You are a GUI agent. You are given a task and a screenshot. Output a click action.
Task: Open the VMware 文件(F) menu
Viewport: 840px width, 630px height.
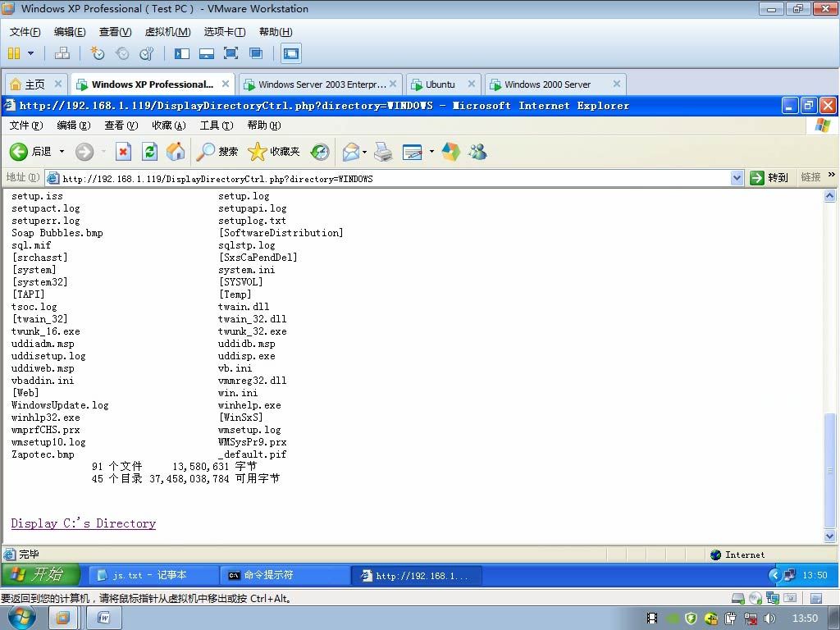(25, 32)
